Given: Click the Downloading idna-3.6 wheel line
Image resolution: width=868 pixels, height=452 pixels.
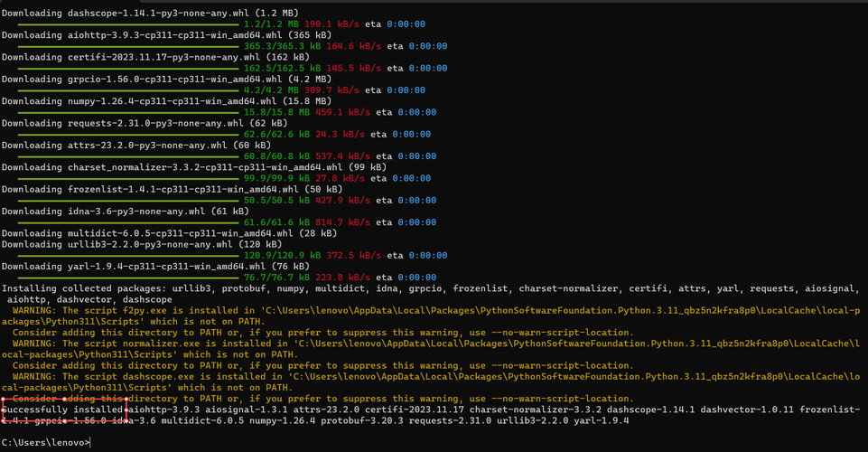Looking at the screenshot, I should 126,211.
